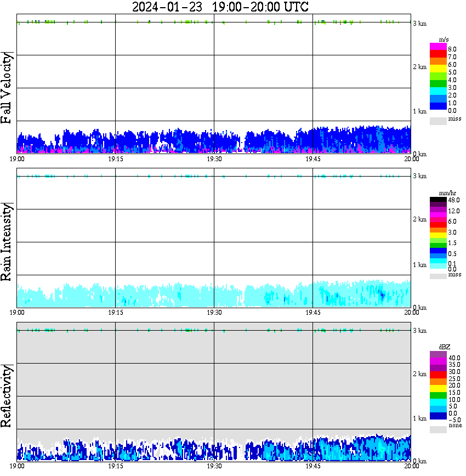Select the magenta 35.0 dBZ legend swatch
The width and height of the screenshot is (466, 476).
click(438, 361)
